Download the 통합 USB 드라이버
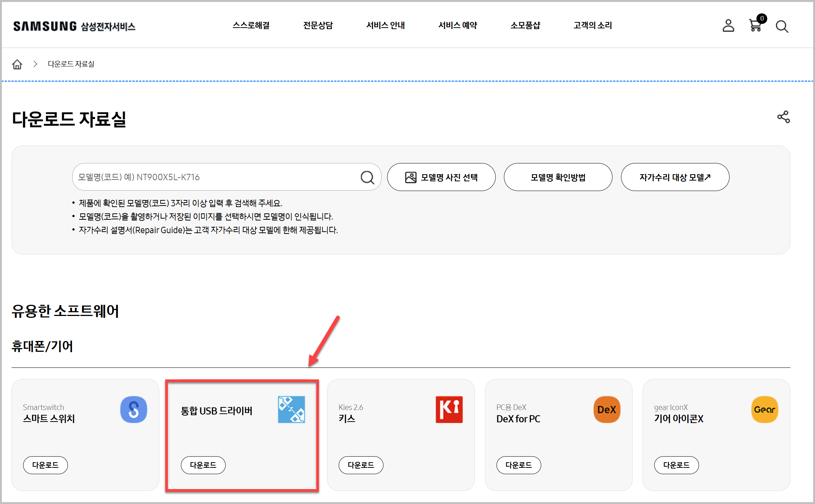This screenshot has width=815, height=504. coord(203,465)
